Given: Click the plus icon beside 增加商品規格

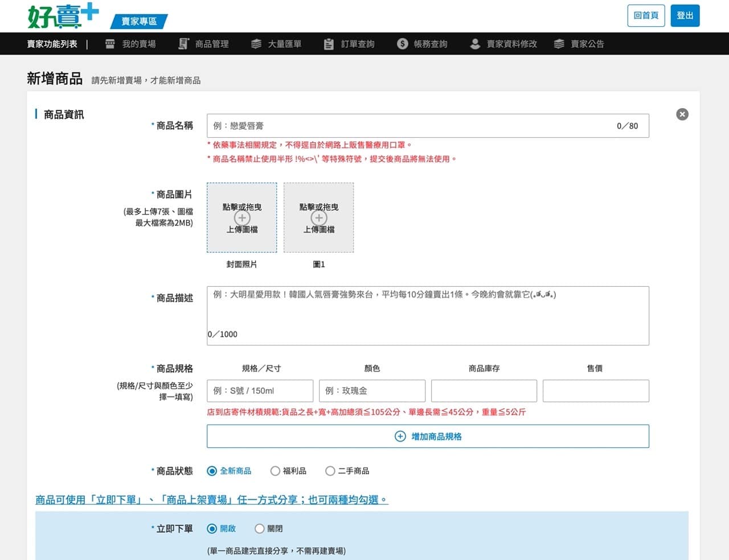Looking at the screenshot, I should 400,437.
